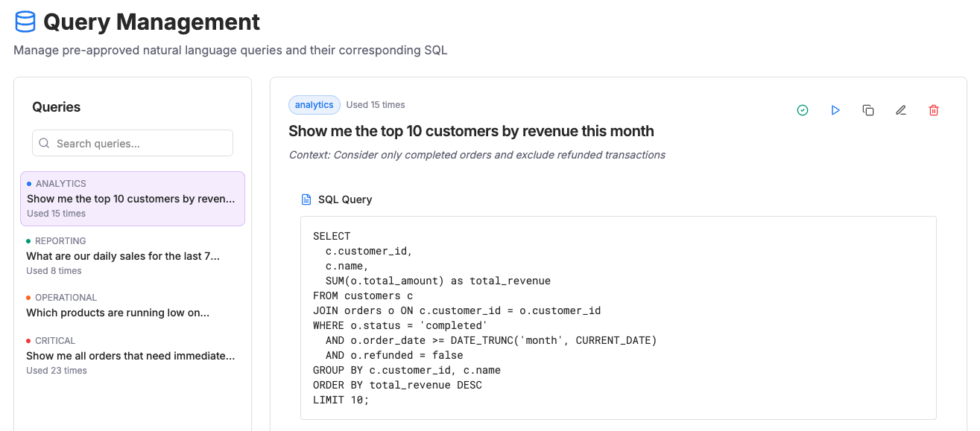Click the magnifier icon in the search box
Screen dimensions: 980x431
[x=45, y=142]
